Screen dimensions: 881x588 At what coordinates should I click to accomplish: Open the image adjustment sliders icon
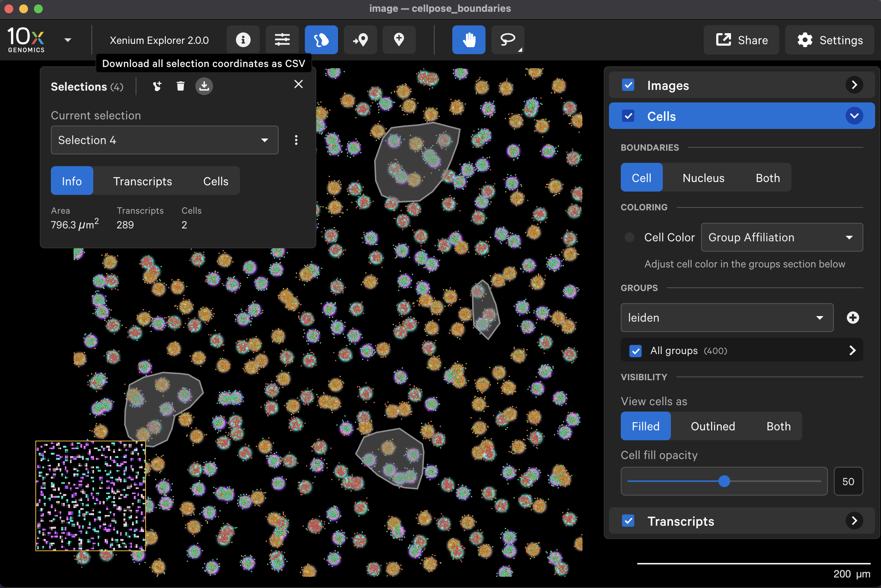[x=282, y=40]
